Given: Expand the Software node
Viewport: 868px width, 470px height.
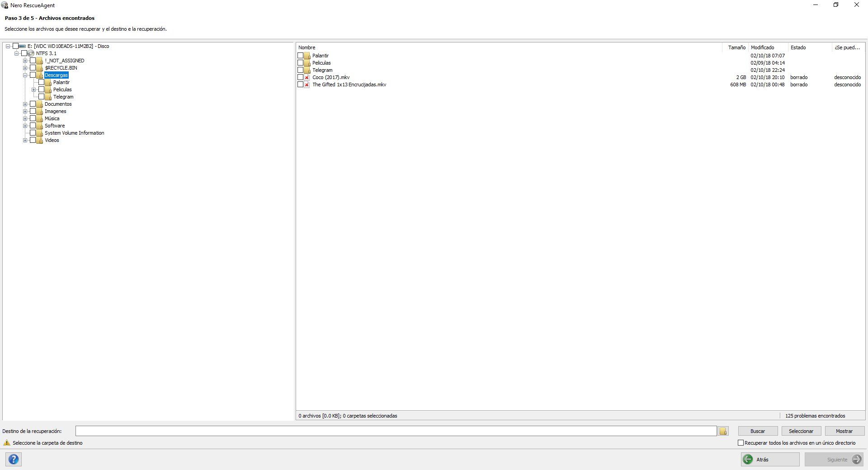Looking at the screenshot, I should pos(25,126).
